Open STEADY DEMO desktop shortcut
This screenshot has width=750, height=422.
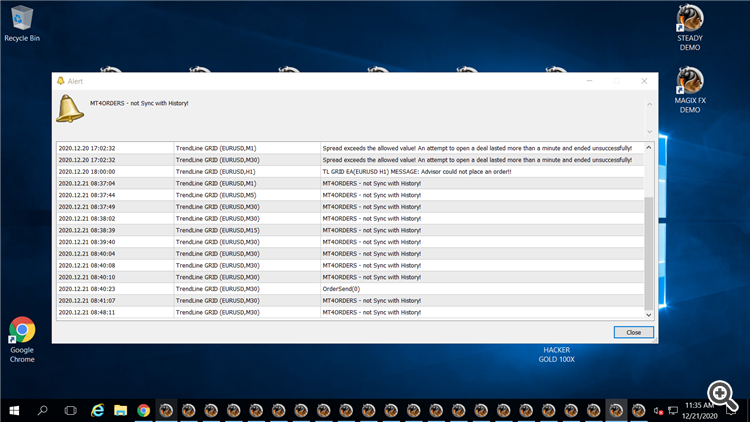[690, 28]
